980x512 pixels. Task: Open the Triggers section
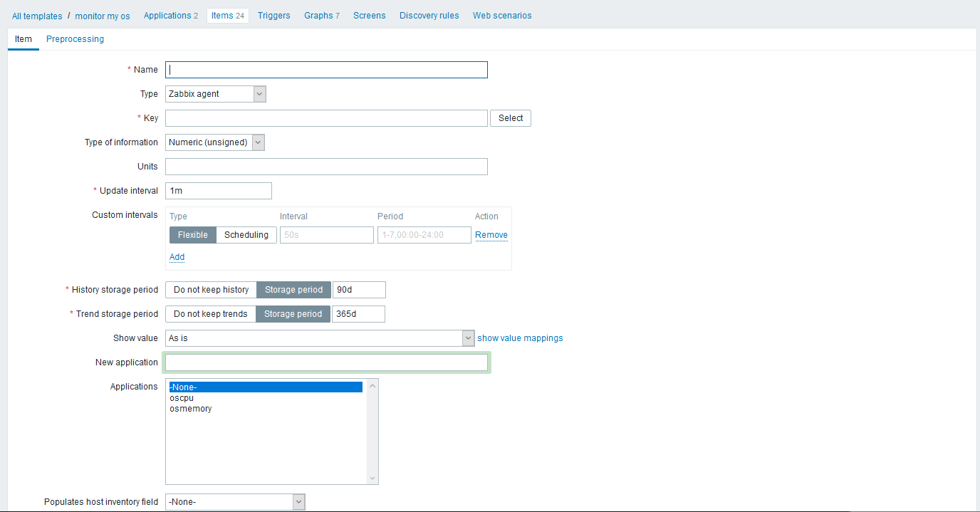click(x=273, y=15)
